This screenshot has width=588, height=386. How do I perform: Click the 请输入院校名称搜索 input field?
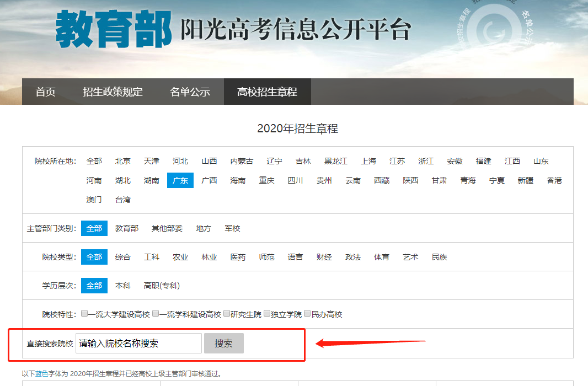(x=139, y=344)
